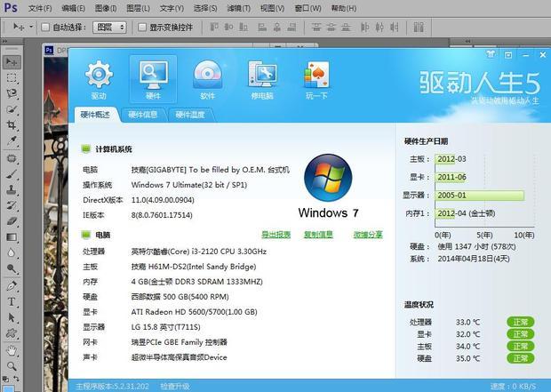
Task: Select the Eraser tool
Action: click(12, 221)
